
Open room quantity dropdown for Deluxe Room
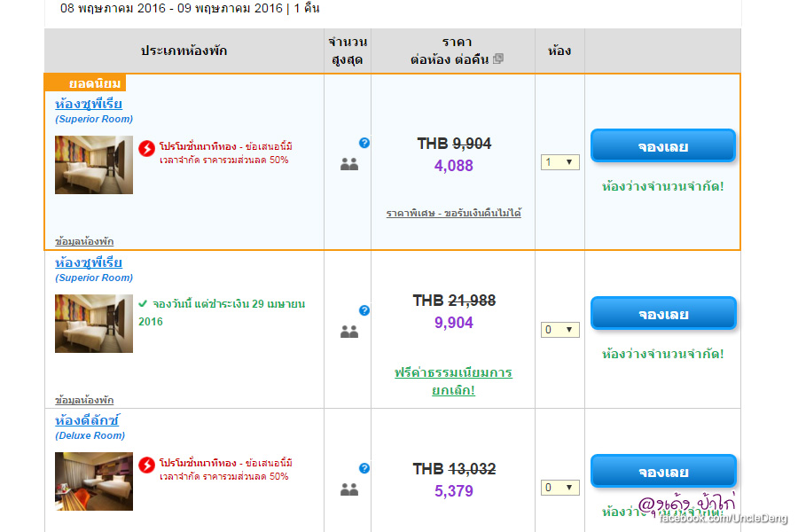click(x=560, y=488)
